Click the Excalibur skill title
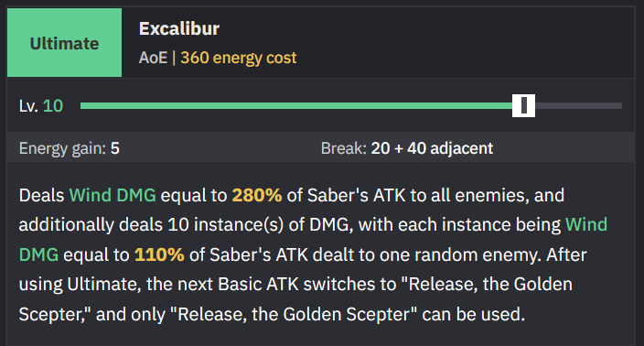 [x=179, y=28]
